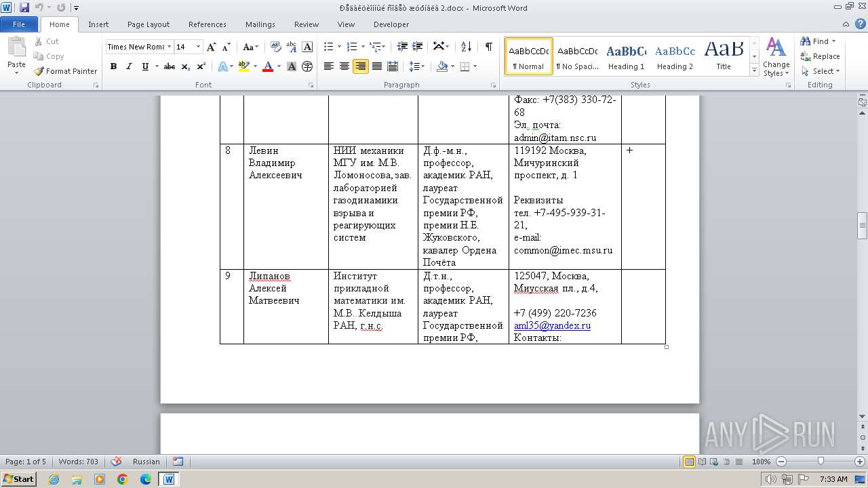
Task: Toggle Superscript formatting
Action: (201, 66)
